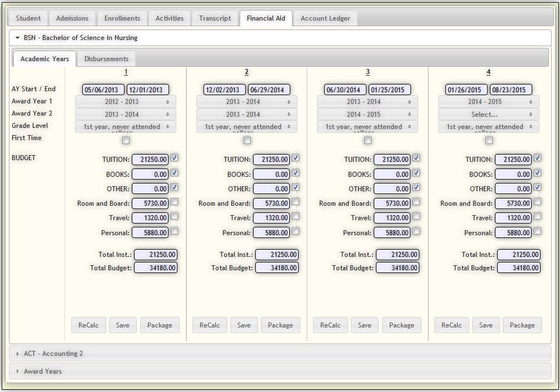
Task: Switch to the Transcript tab
Action: click(215, 18)
